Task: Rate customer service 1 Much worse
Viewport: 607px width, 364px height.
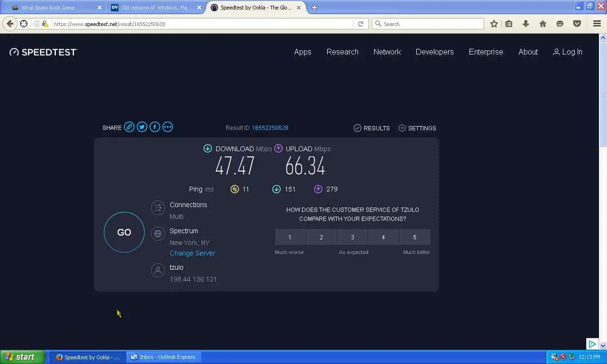Action: (290, 237)
